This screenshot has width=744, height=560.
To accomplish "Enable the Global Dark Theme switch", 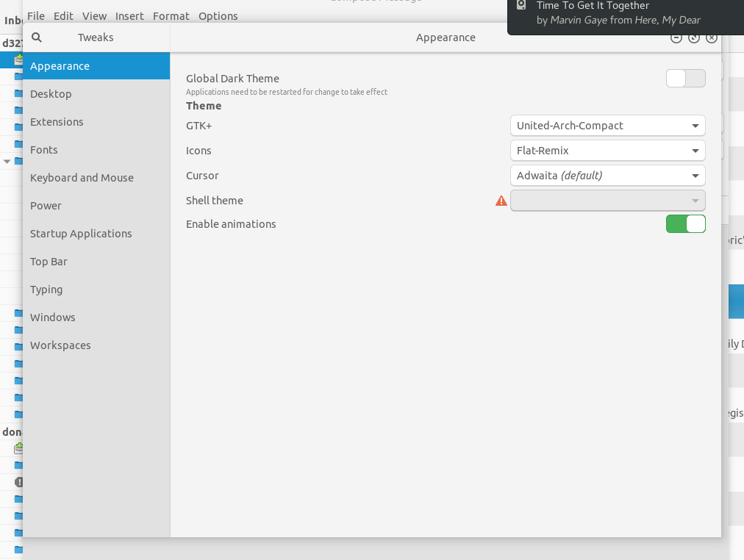I will pyautogui.click(x=685, y=78).
